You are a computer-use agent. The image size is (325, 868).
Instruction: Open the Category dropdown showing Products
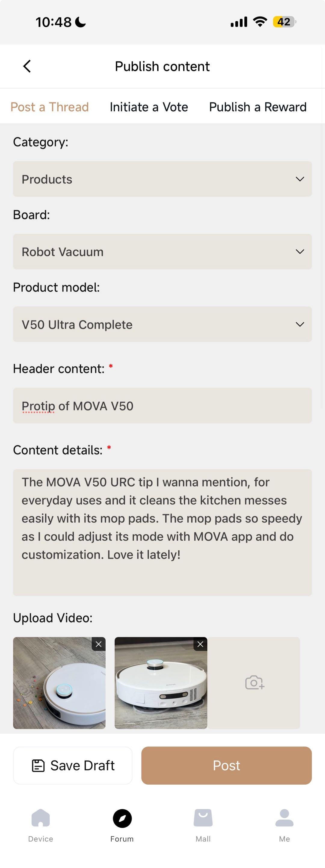(162, 179)
